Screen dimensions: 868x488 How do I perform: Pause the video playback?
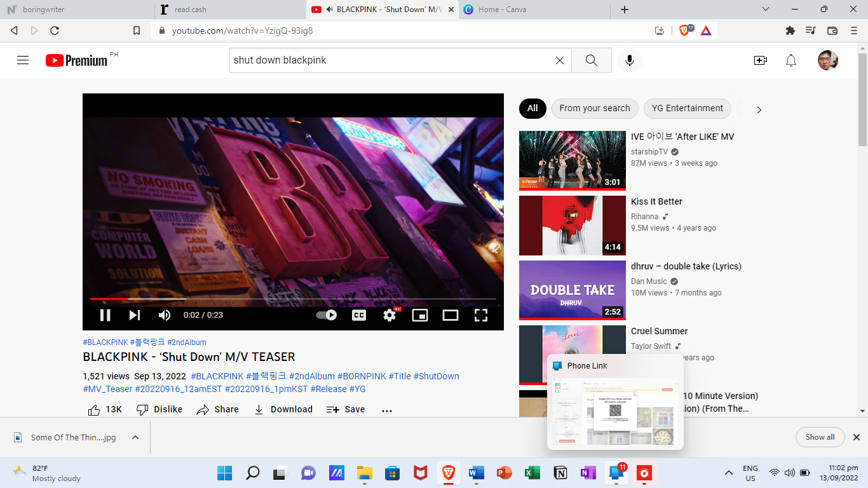click(105, 315)
